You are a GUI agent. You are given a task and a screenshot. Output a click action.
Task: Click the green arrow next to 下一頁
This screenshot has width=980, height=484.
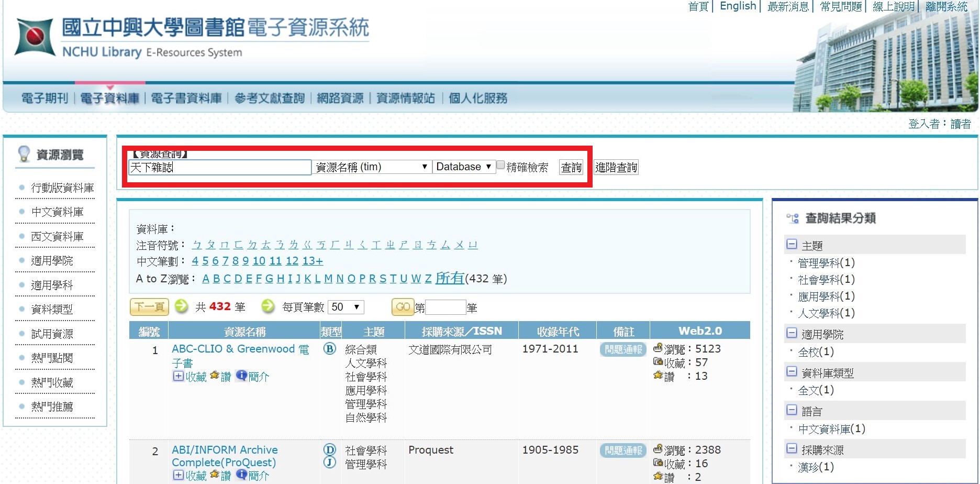point(181,306)
